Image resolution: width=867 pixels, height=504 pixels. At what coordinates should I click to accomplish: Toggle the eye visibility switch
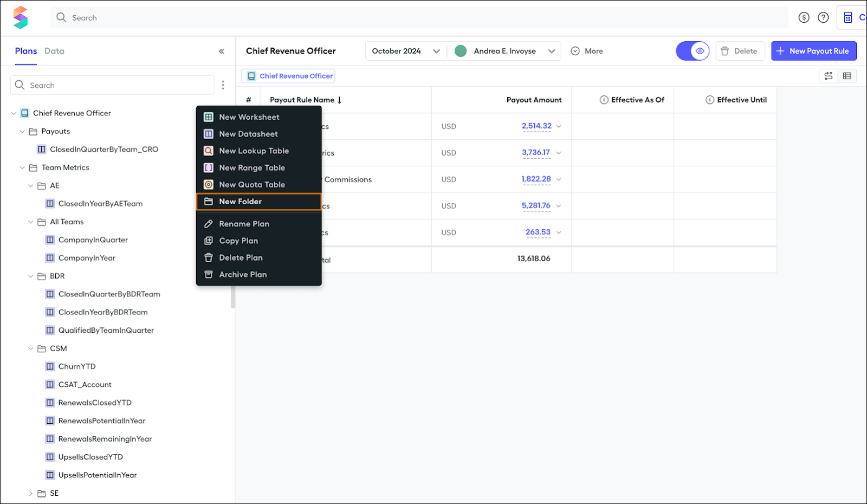coord(693,51)
